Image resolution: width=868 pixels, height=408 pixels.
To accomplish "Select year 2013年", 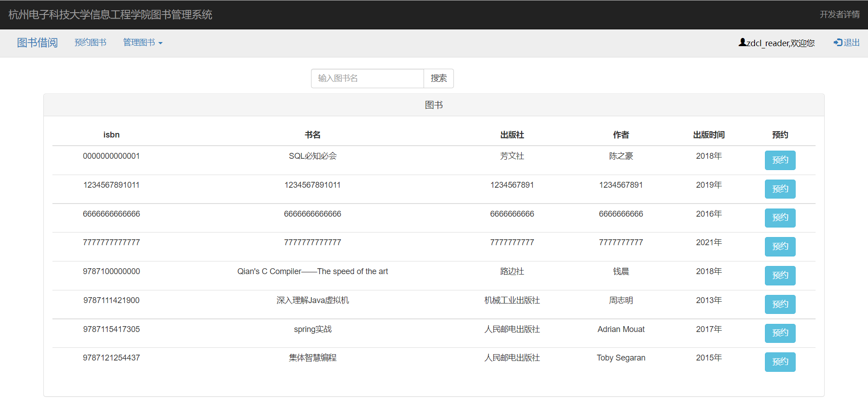I will point(708,300).
